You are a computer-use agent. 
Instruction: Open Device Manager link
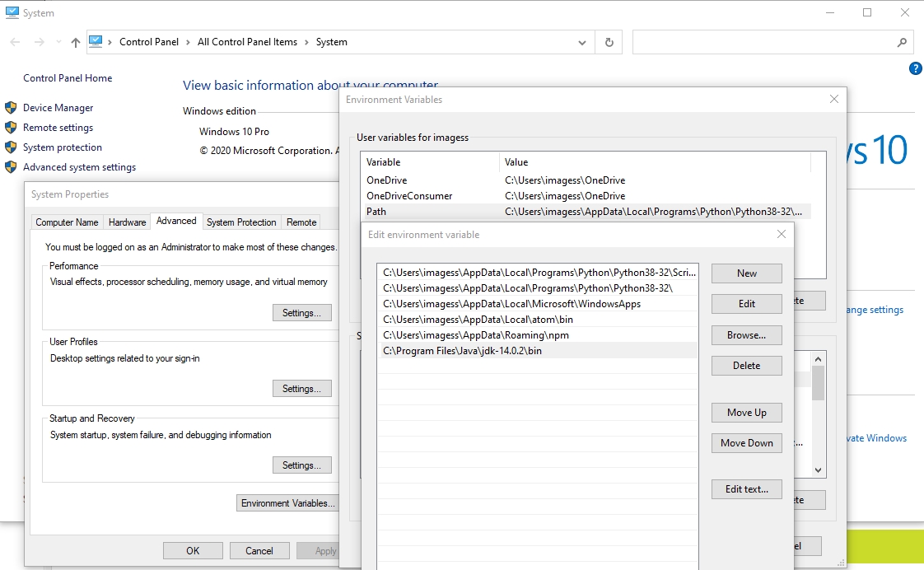pos(58,108)
